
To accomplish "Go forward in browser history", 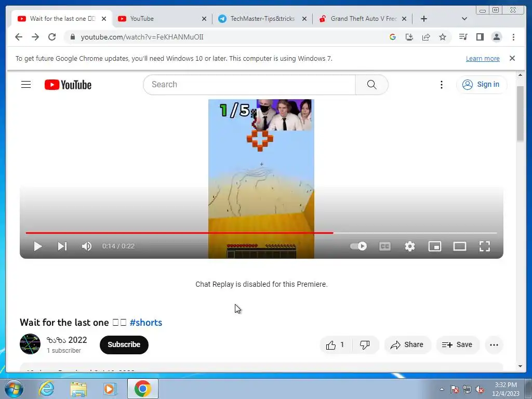I will (x=35, y=37).
